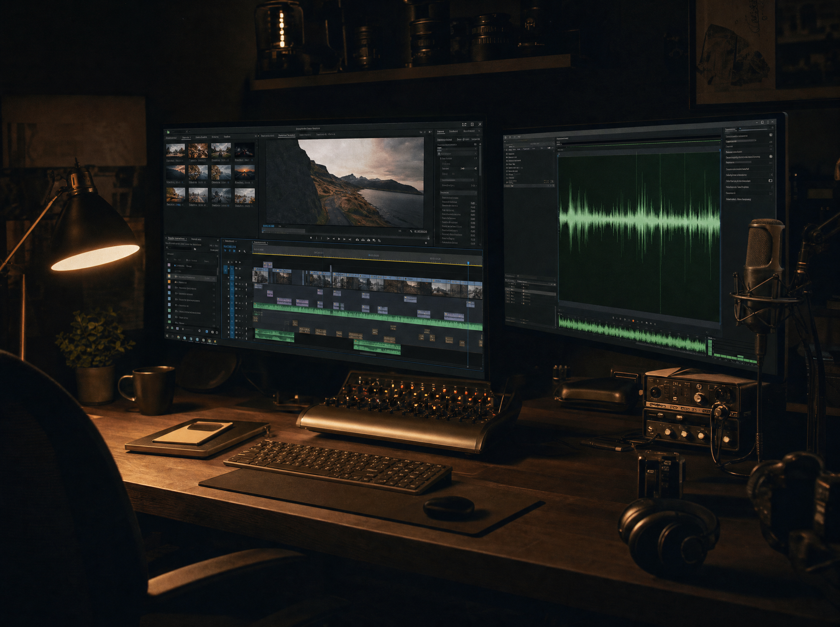Click the plus button editor under the program monitor
This screenshot has height=627, width=840.
pos(426,243)
